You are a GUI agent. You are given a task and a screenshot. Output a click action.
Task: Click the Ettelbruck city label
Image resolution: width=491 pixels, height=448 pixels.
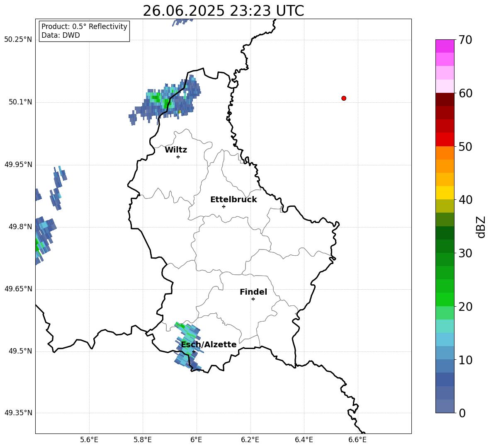pyautogui.click(x=233, y=200)
